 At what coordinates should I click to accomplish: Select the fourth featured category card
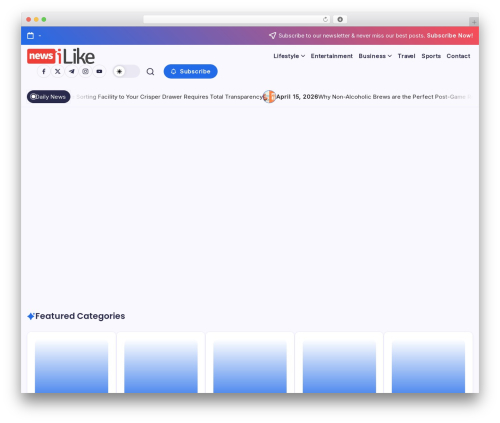click(x=339, y=363)
